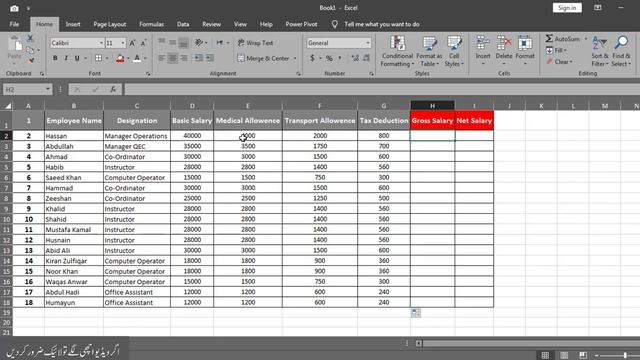The image size is (640, 360).
Task: Open the Fill Color bucket swatch
Action: point(120,58)
